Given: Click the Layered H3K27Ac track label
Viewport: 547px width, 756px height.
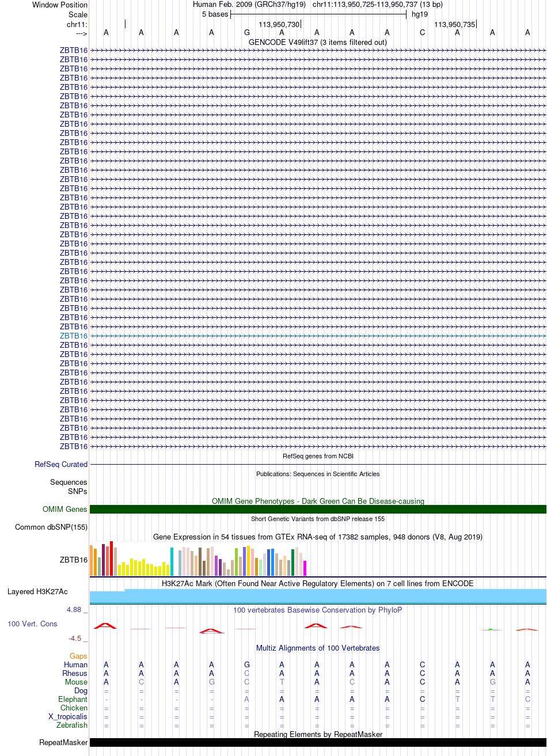Looking at the screenshot, I should (x=37, y=592).
